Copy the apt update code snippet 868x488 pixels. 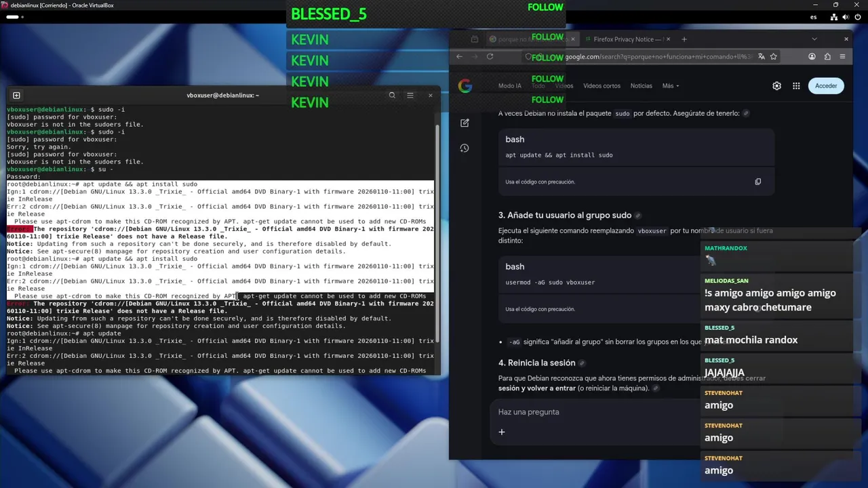tap(757, 182)
